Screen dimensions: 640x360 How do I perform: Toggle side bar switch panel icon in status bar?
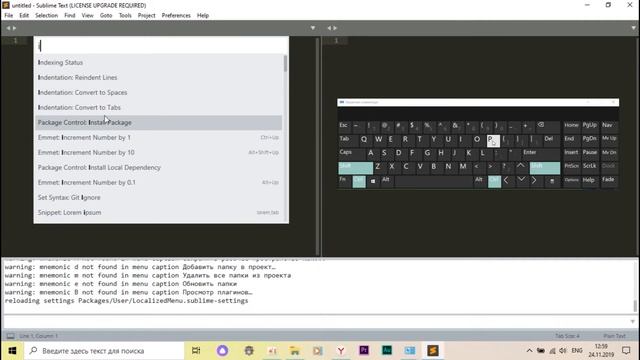10,336
